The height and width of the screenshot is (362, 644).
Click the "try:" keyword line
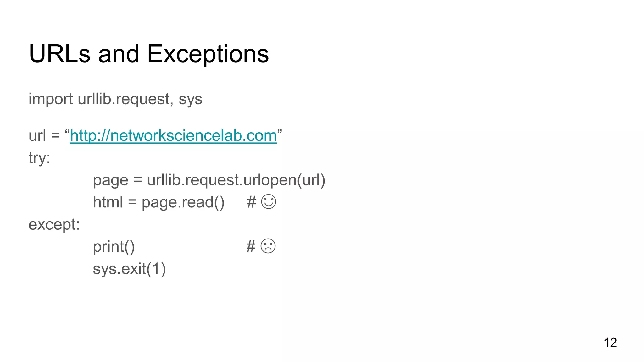click(x=39, y=158)
